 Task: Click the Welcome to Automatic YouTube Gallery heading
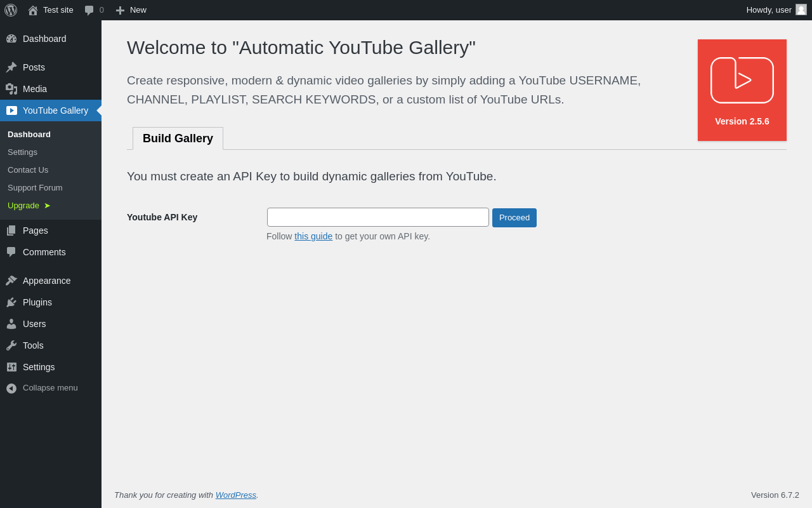[x=301, y=48]
